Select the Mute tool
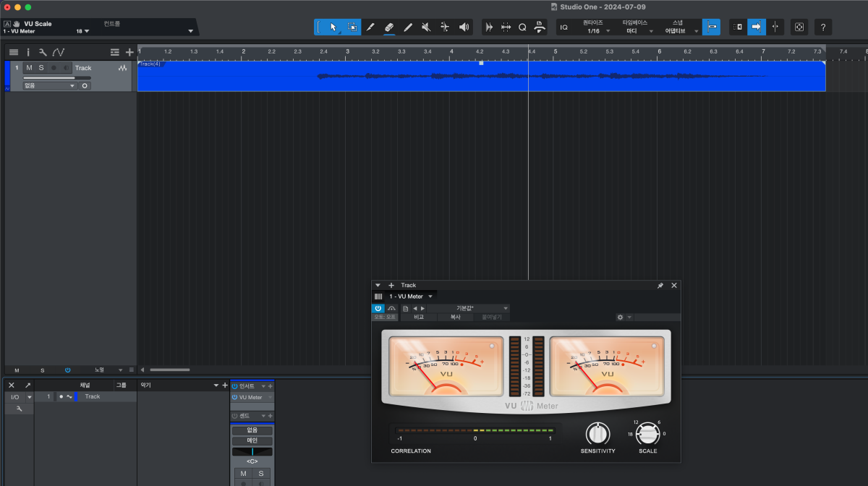 pos(427,27)
